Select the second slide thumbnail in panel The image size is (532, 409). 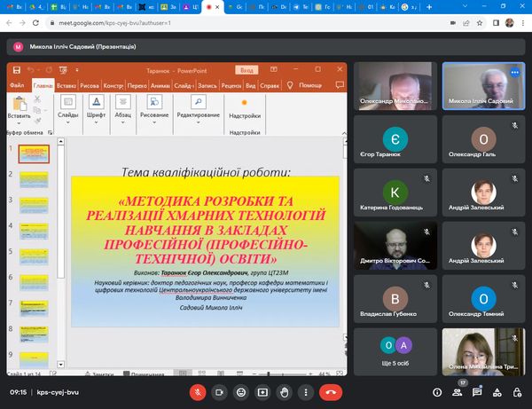tap(35, 181)
